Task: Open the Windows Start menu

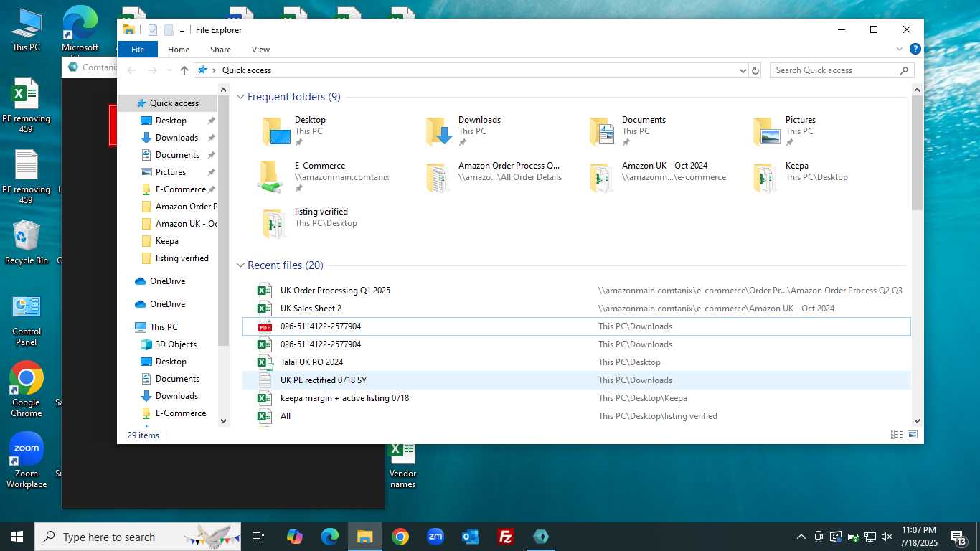Action: click(x=17, y=537)
